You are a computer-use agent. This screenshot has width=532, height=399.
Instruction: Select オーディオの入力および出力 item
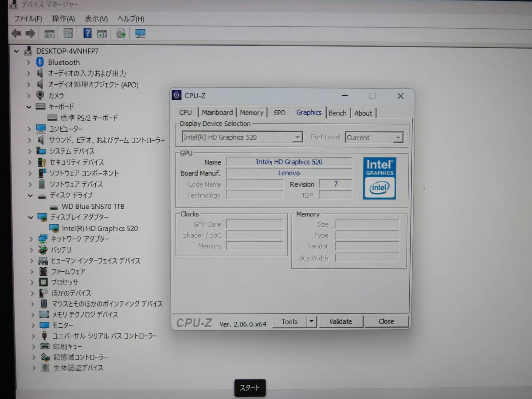click(x=87, y=73)
